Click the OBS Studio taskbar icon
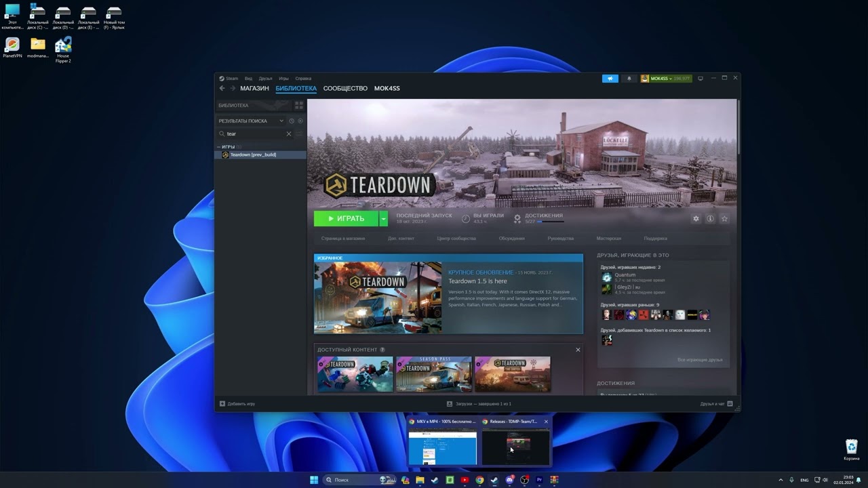This screenshot has width=868, height=488. click(x=524, y=480)
